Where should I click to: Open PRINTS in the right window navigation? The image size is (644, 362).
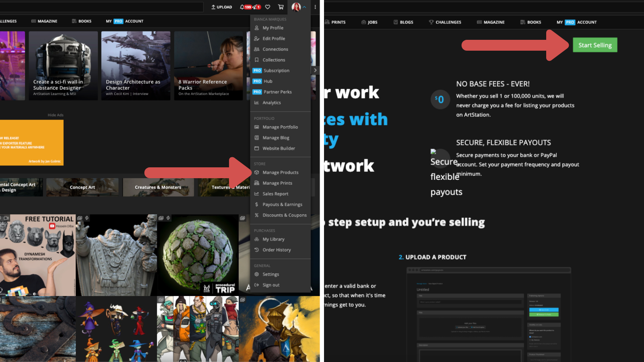coord(335,22)
